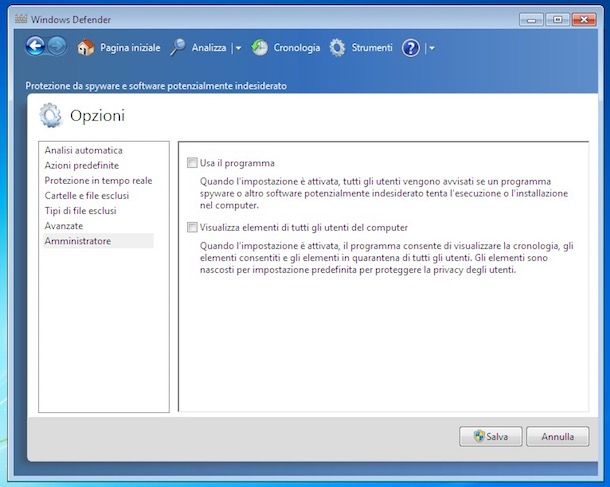Screen dimensions: 610x487
Task: Click description beginning 'tutti gli utenti vengono avvisati'
Action: coord(384,193)
